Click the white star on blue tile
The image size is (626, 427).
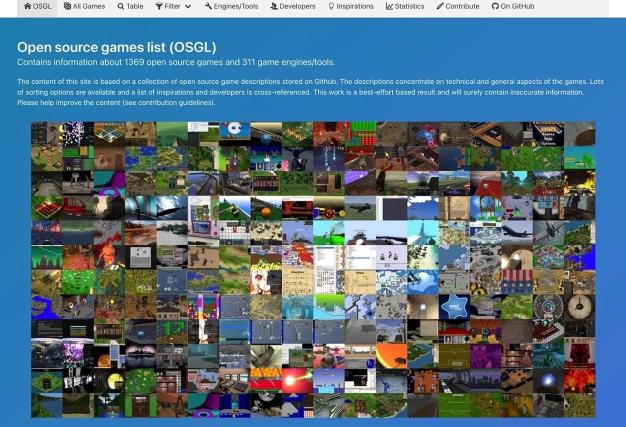point(454,306)
